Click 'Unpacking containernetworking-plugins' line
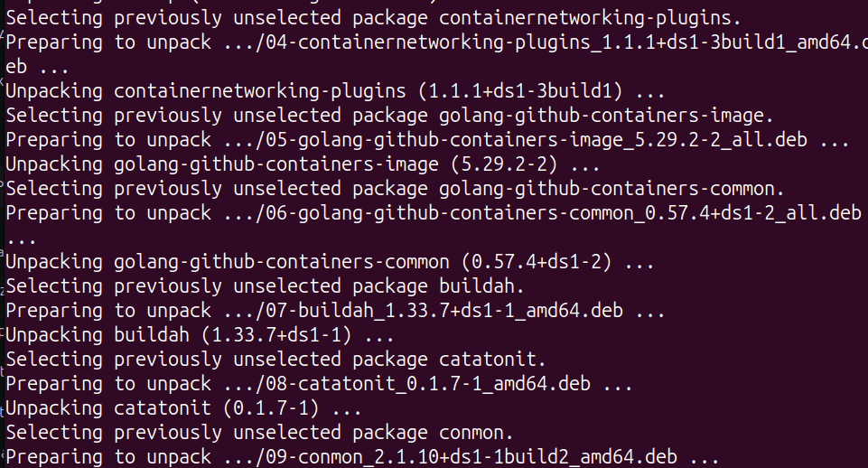The height and width of the screenshot is (468, 868). click(x=206, y=91)
